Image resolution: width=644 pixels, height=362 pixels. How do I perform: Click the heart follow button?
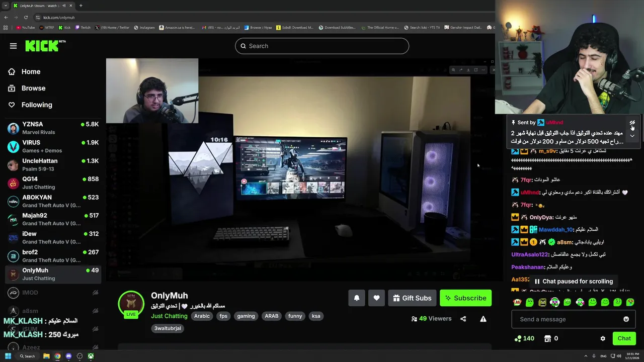376,298
